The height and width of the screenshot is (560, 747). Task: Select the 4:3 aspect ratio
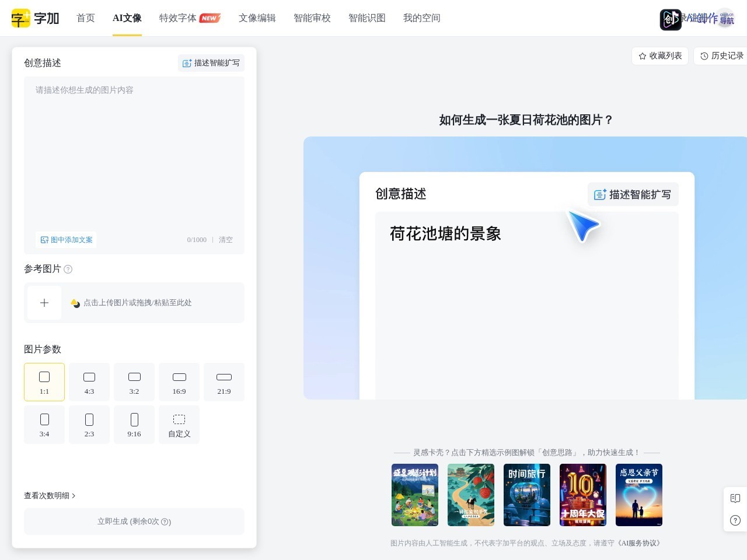tap(89, 382)
